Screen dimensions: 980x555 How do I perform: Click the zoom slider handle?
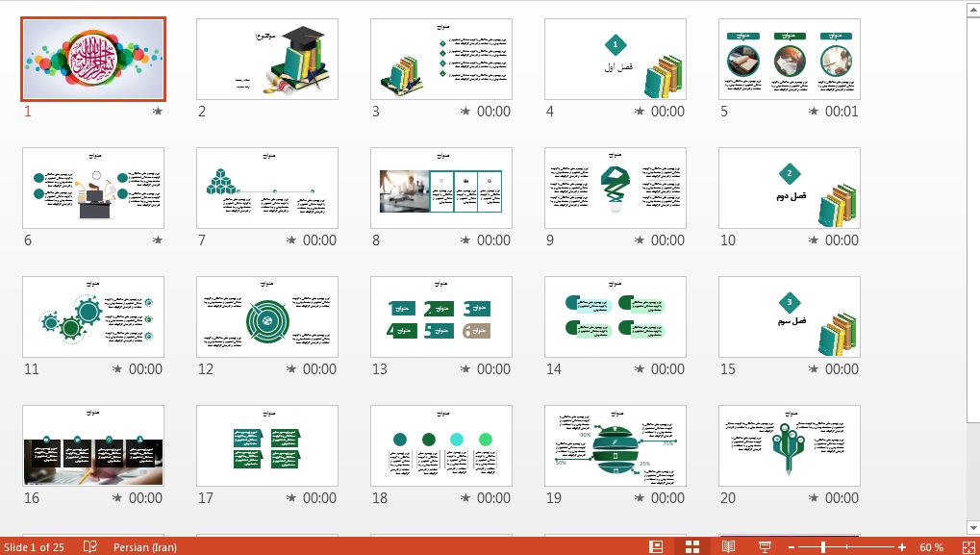[822, 546]
